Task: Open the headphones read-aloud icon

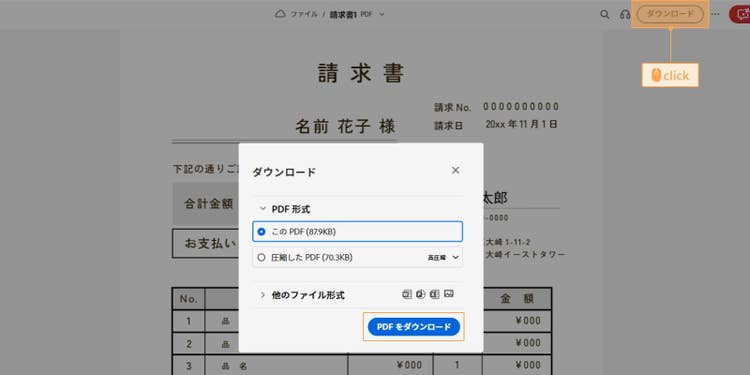Action: tap(625, 14)
